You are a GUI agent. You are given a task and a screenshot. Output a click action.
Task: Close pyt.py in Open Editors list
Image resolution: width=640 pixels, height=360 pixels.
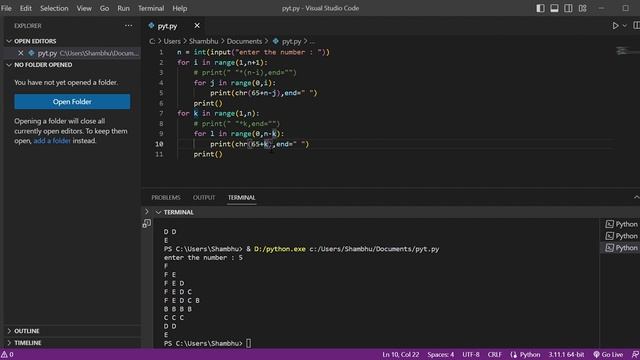point(20,53)
